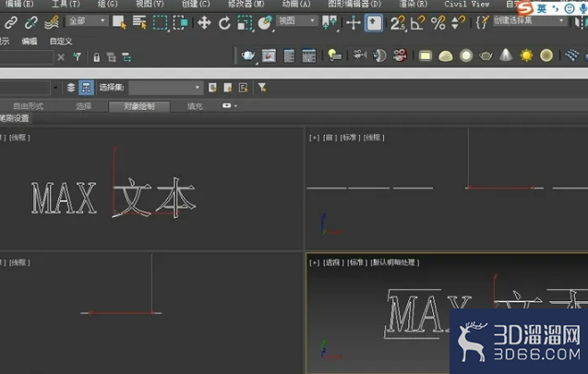Open the reference coordinate system 视图 dropdown
Image resolution: width=588 pixels, height=374 pixels.
coord(296,20)
